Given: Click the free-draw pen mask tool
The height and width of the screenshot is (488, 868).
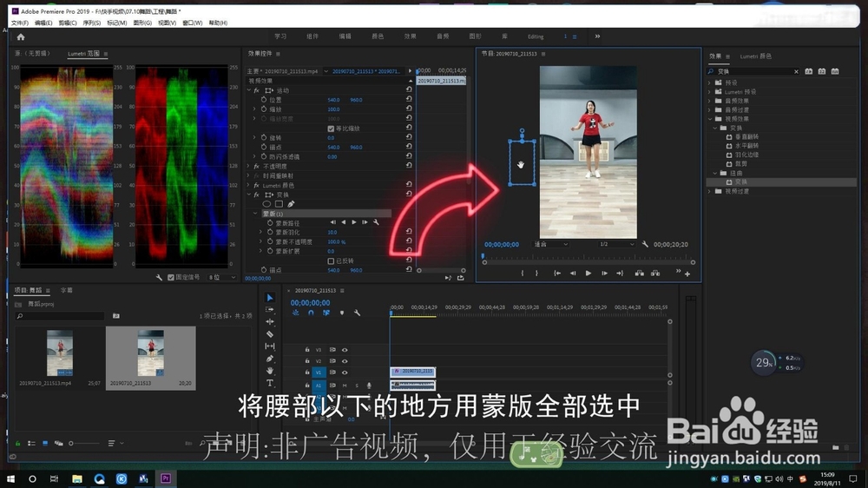Looking at the screenshot, I should pyautogui.click(x=291, y=204).
